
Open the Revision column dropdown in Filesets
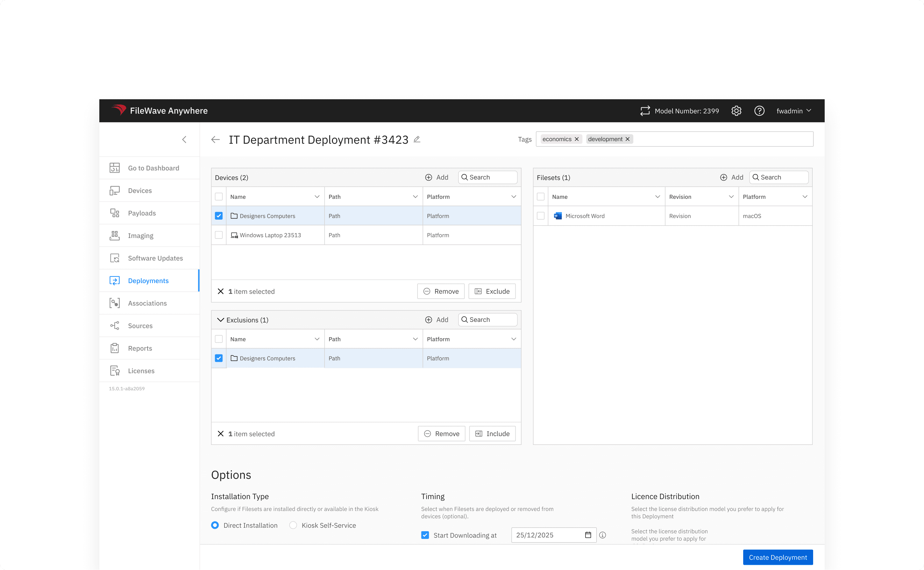731,197
